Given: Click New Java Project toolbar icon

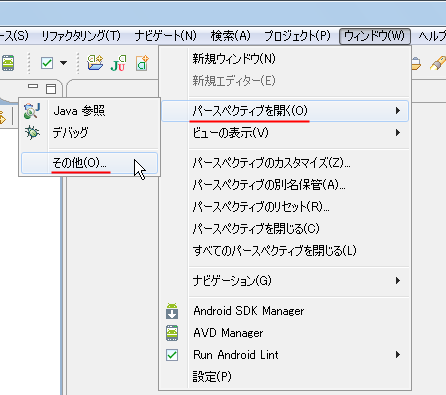Looking at the screenshot, I should (95, 62).
